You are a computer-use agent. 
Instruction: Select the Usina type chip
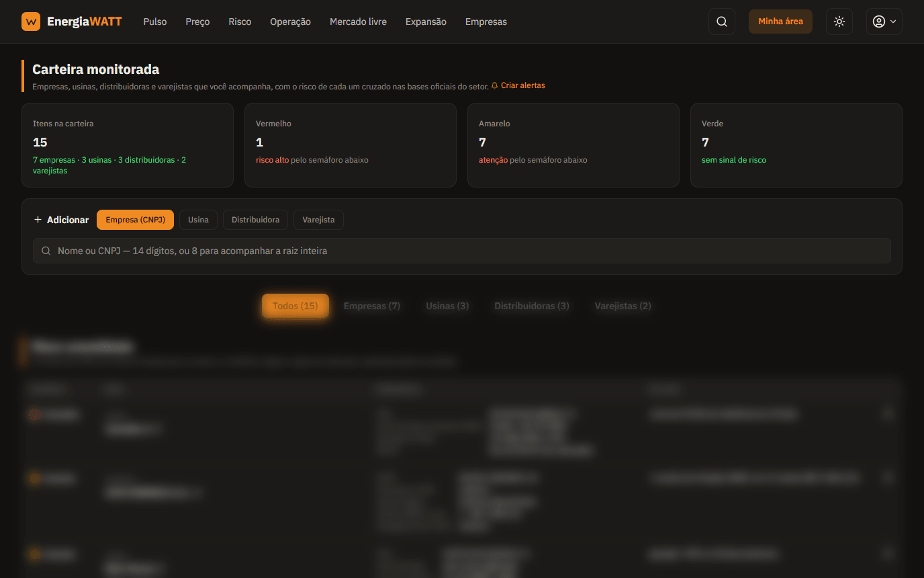tap(198, 220)
